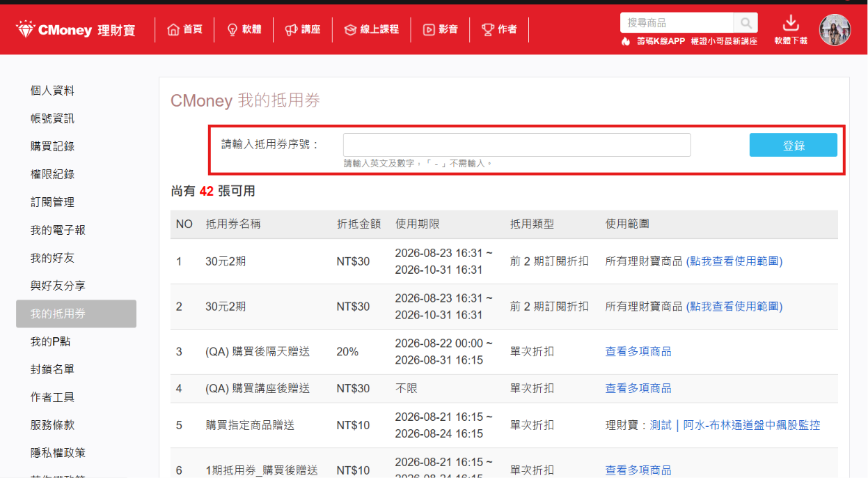View 隱私權政策 in the sidebar
Image resolution: width=868 pixels, height=478 pixels.
pyautogui.click(x=58, y=453)
